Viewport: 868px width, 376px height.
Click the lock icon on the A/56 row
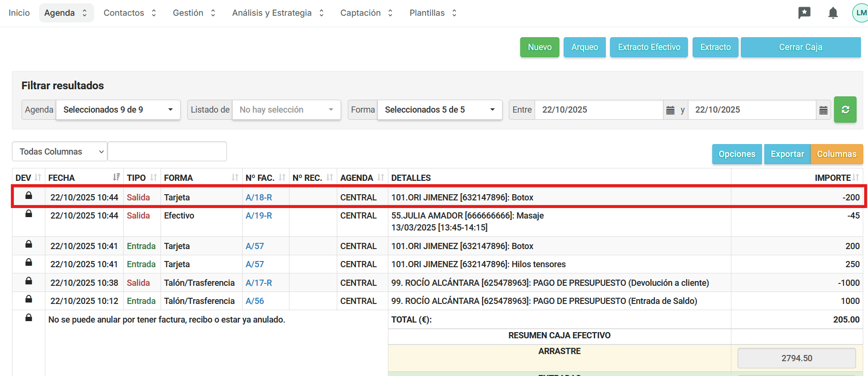(x=29, y=299)
